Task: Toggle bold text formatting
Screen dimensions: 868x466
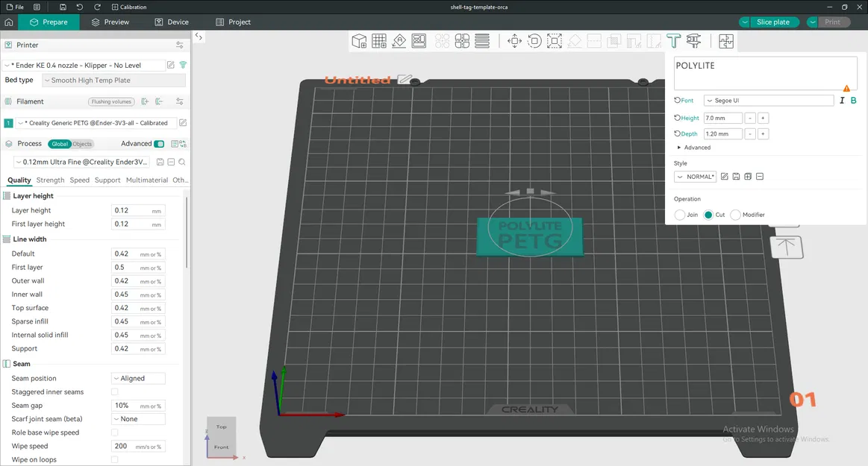Action: 854,101
